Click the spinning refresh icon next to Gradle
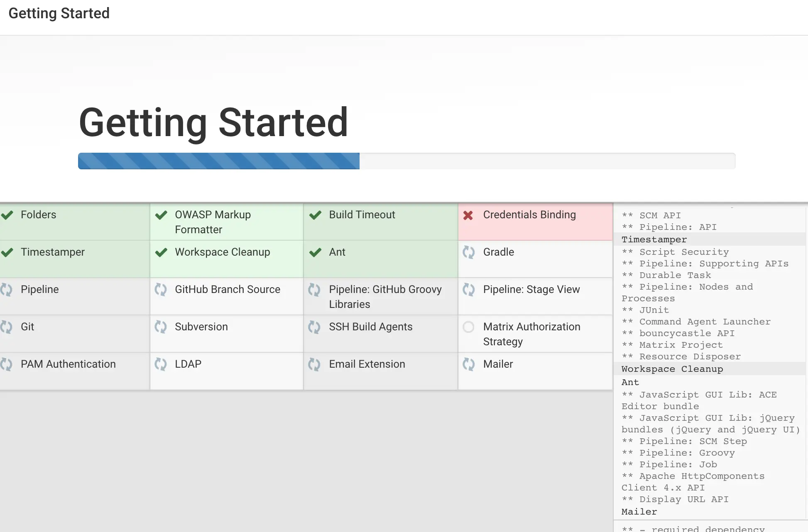 (x=468, y=252)
